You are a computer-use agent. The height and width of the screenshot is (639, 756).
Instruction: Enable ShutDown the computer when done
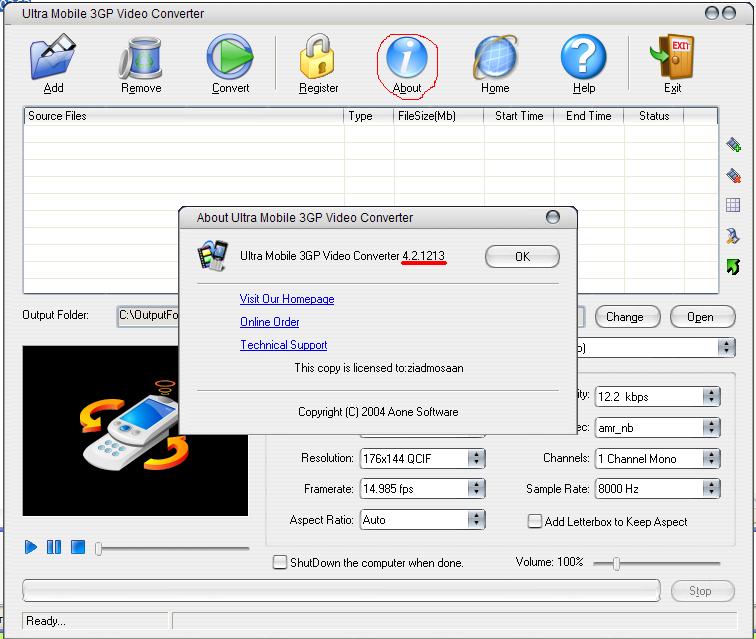pyautogui.click(x=280, y=563)
